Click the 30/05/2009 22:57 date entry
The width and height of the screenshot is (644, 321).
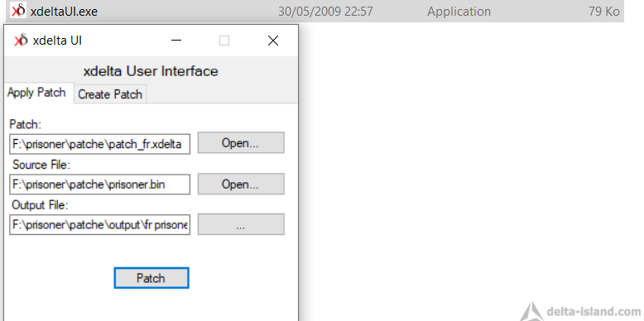tap(325, 12)
